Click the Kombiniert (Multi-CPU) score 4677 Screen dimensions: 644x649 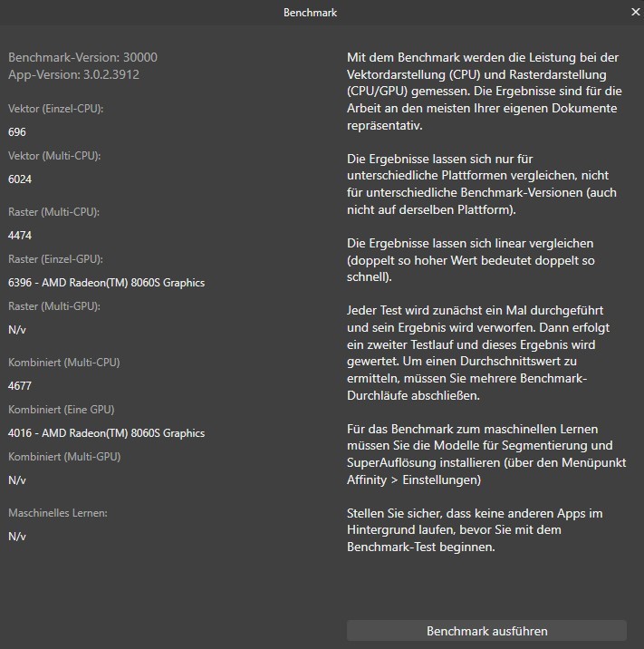[x=20, y=385]
